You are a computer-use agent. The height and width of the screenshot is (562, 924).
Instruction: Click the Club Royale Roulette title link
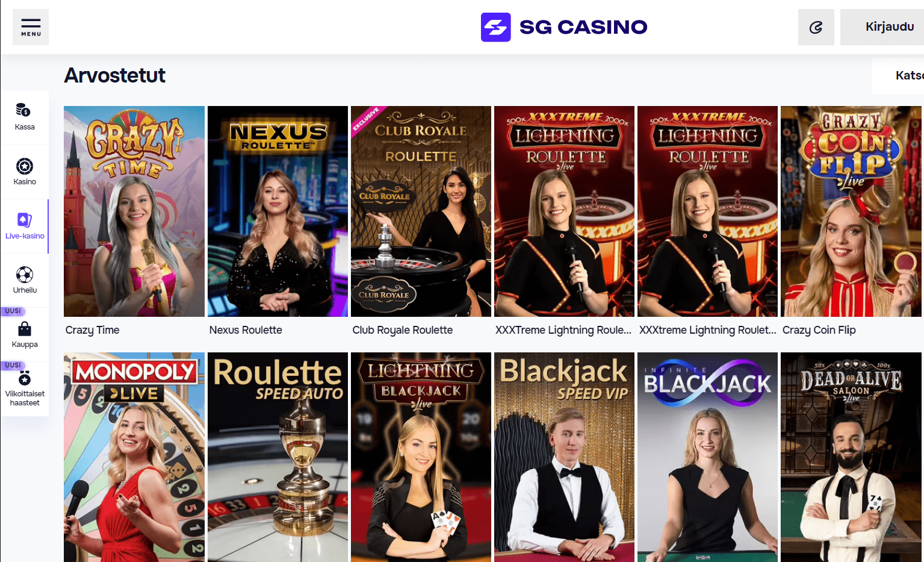coord(403,330)
